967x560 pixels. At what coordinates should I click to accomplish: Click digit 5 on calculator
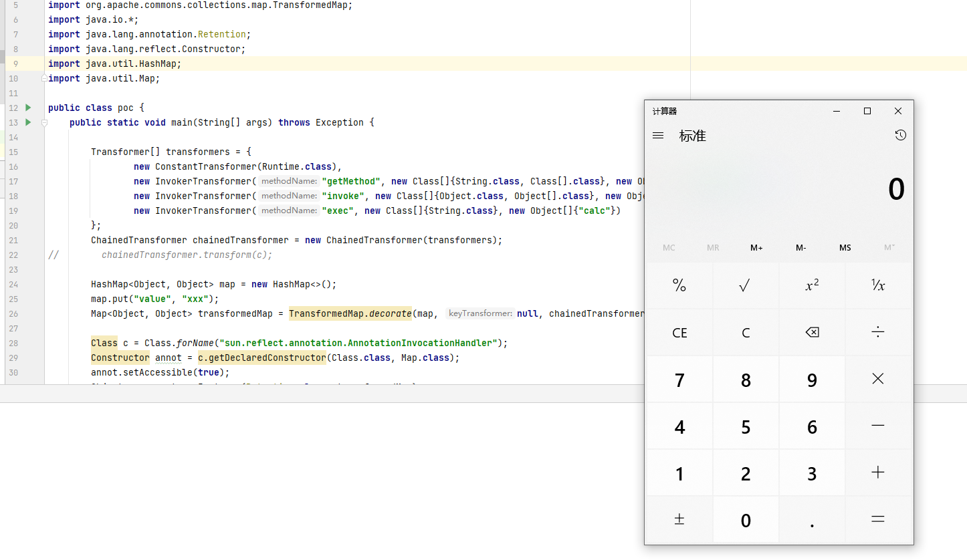pos(746,426)
